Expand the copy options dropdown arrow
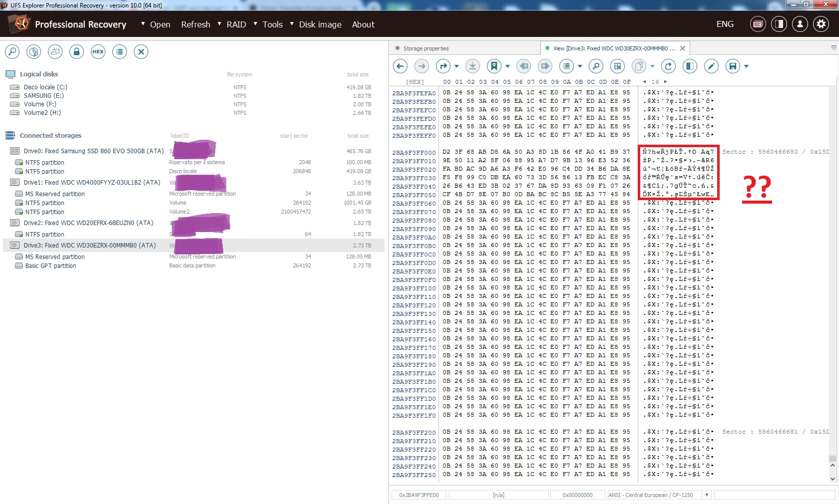The width and height of the screenshot is (839, 504). 652,66
